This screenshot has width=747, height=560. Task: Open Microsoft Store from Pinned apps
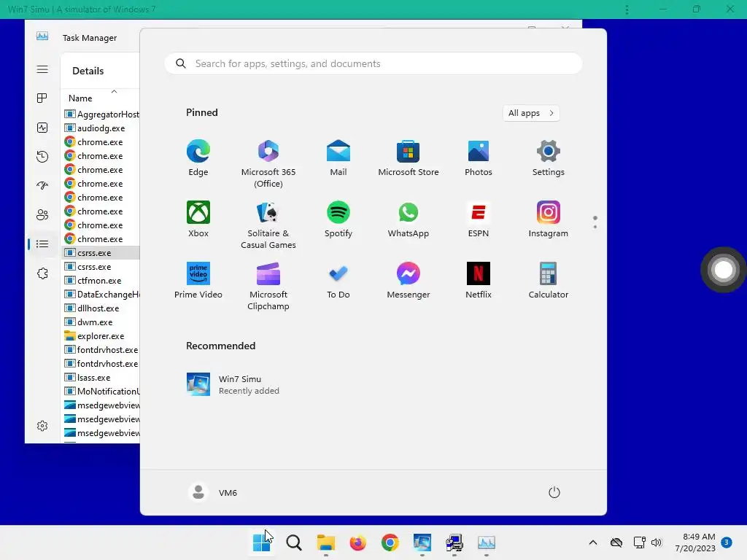409,158
